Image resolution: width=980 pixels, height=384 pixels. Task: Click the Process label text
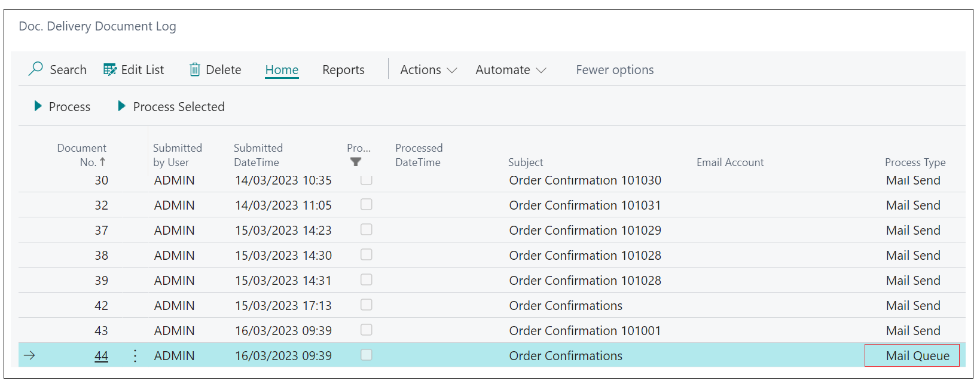point(69,107)
